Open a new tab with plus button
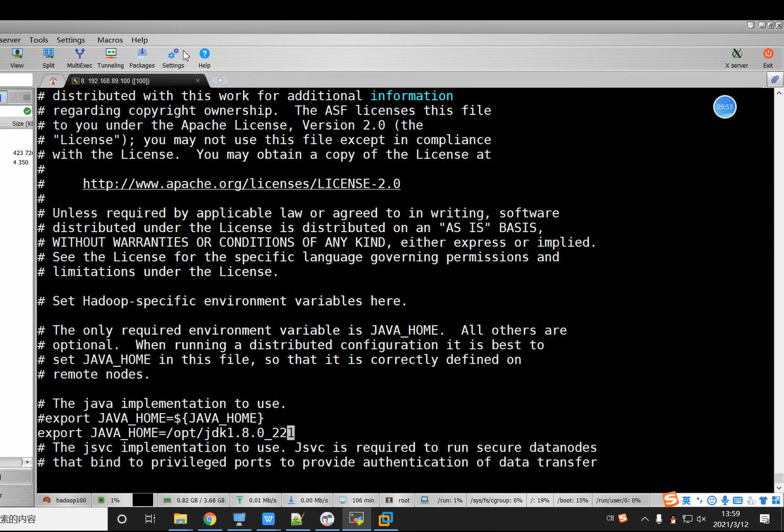The height and width of the screenshot is (532, 784). tap(220, 80)
